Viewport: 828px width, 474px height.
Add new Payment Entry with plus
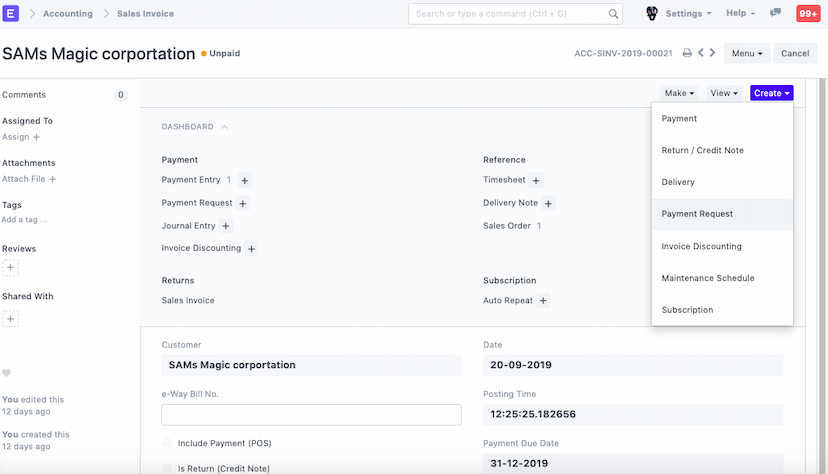[244, 181]
